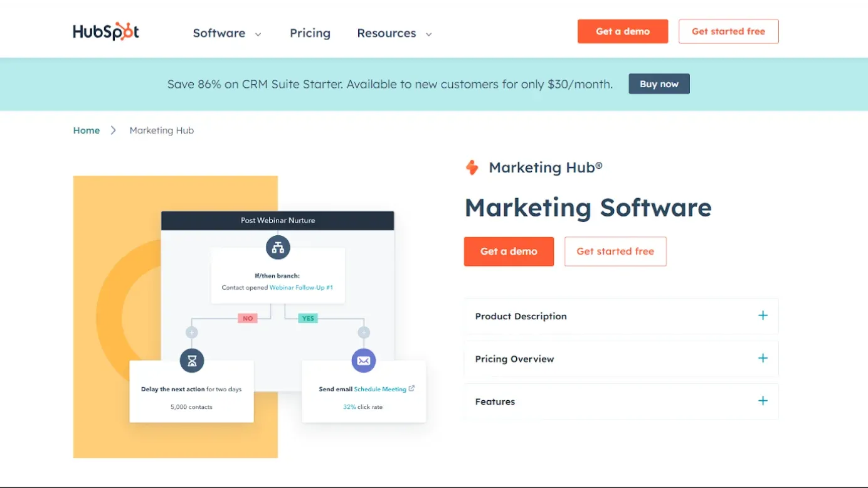Expand the Pricing Overview section
This screenshot has height=488, width=868.
point(621,359)
